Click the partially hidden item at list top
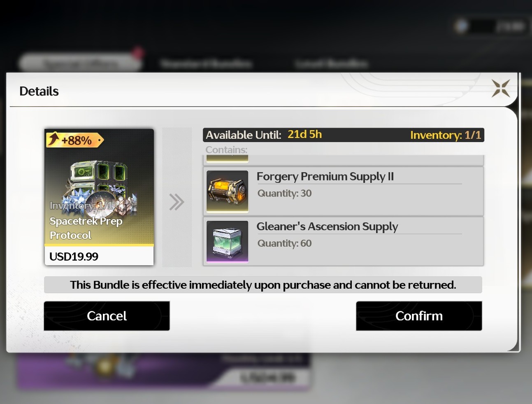The width and height of the screenshot is (532, 404). [344, 160]
